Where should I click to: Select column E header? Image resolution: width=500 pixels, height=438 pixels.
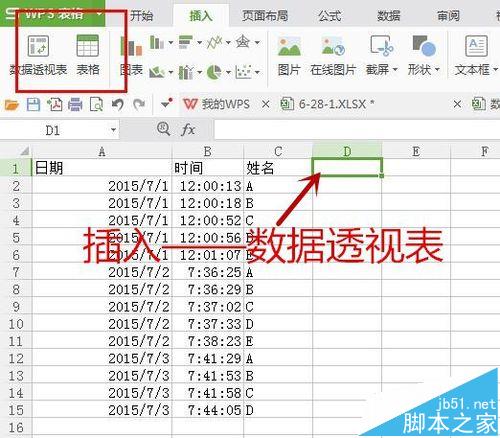pos(416,152)
